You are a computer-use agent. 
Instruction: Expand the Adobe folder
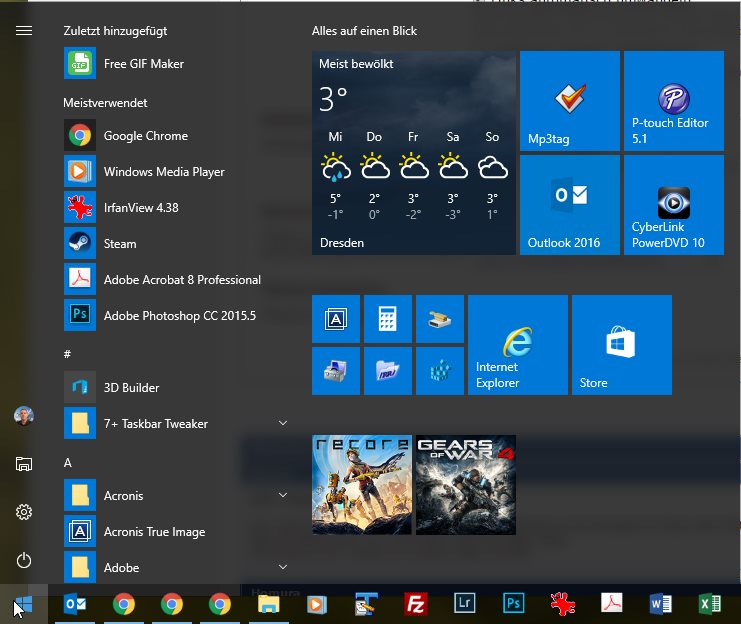coord(282,568)
